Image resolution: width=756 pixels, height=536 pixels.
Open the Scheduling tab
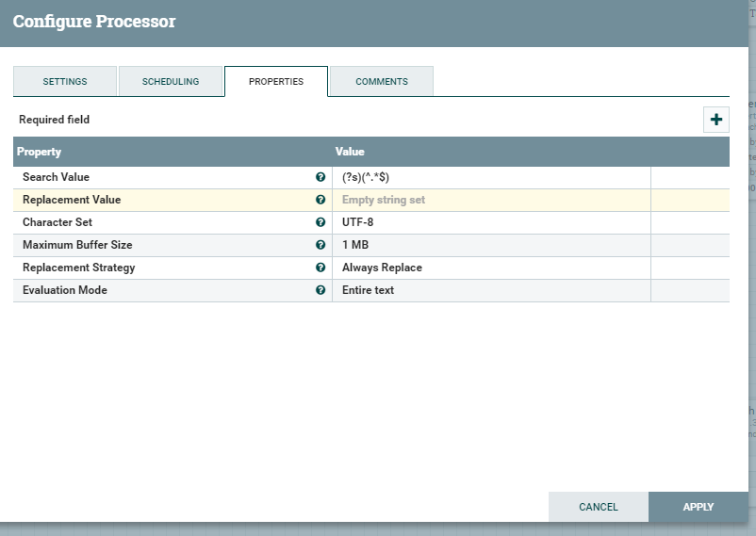point(171,82)
